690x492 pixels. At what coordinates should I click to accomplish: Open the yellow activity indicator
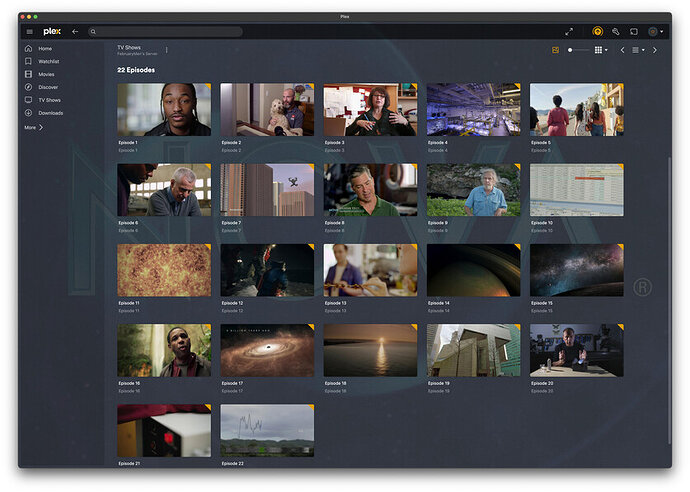click(x=597, y=31)
